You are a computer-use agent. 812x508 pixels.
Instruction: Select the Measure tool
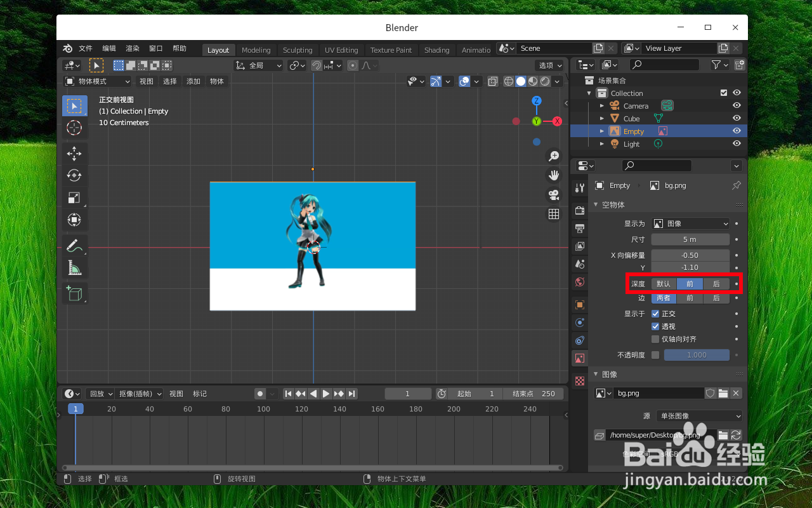(x=74, y=267)
